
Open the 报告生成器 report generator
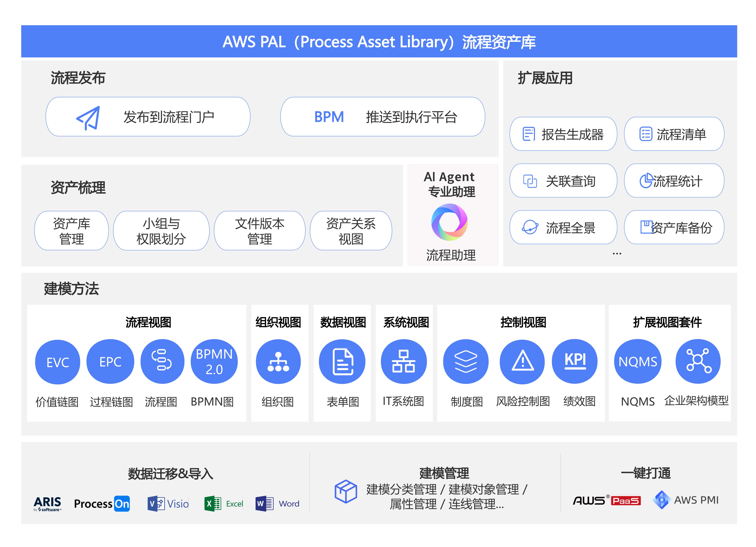click(x=563, y=134)
